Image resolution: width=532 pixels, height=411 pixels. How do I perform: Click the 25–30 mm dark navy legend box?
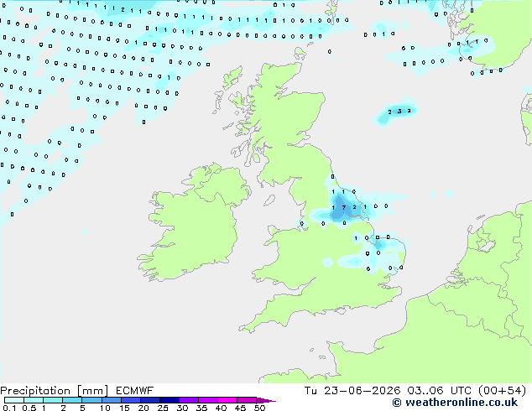click(x=170, y=400)
